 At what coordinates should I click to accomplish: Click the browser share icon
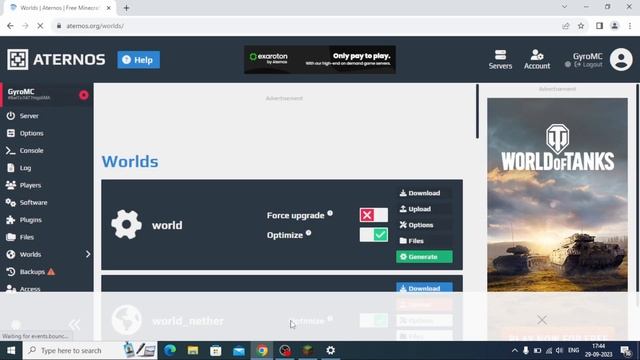(x=566, y=26)
